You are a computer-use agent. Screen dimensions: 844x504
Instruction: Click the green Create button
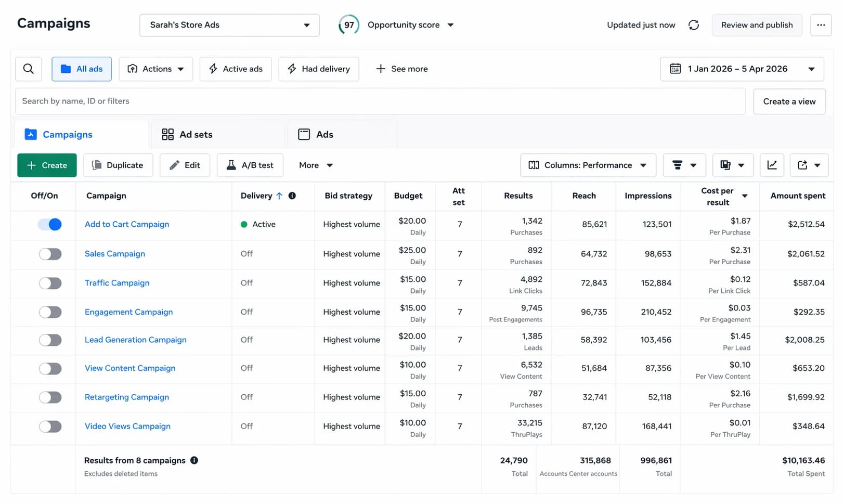click(x=47, y=165)
